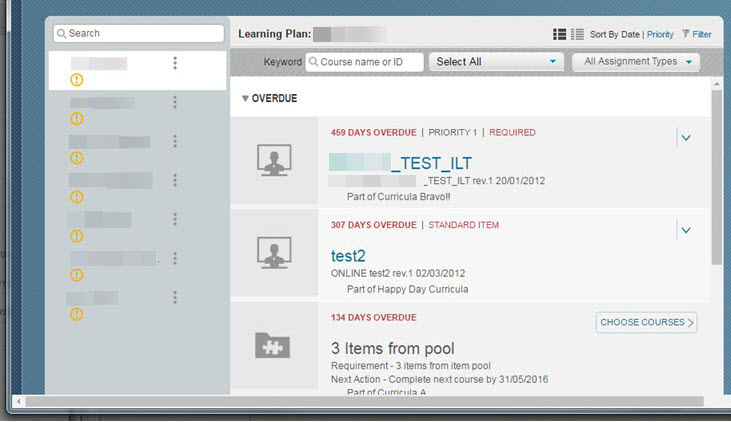Click 'Part of Curricula Bravo!!' text
Image resolution: width=731 pixels, height=422 pixels.
click(x=399, y=197)
